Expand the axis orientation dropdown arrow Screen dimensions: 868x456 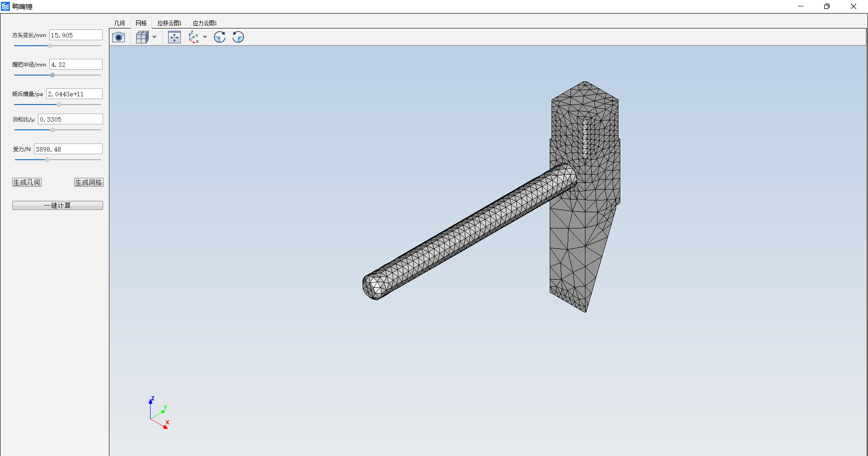[205, 37]
